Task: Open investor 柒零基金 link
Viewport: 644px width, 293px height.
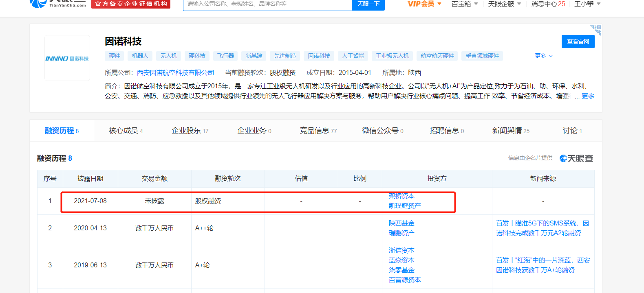Action: click(401, 270)
